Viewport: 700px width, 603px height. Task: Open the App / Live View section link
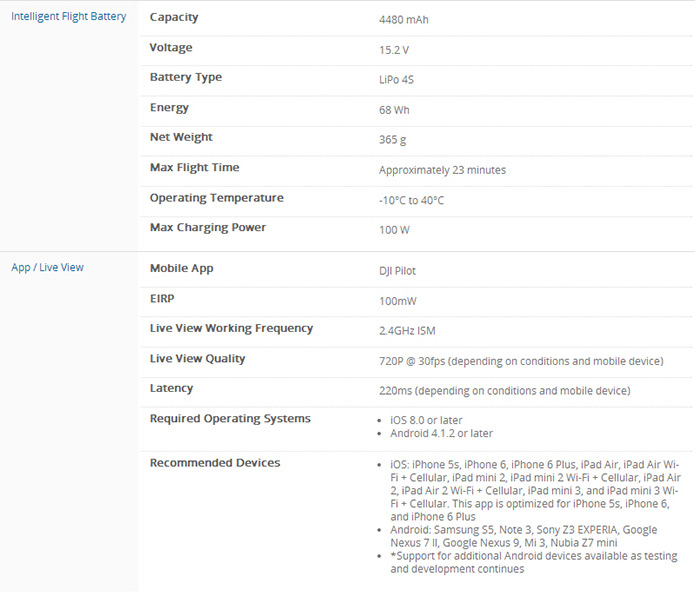click(47, 268)
